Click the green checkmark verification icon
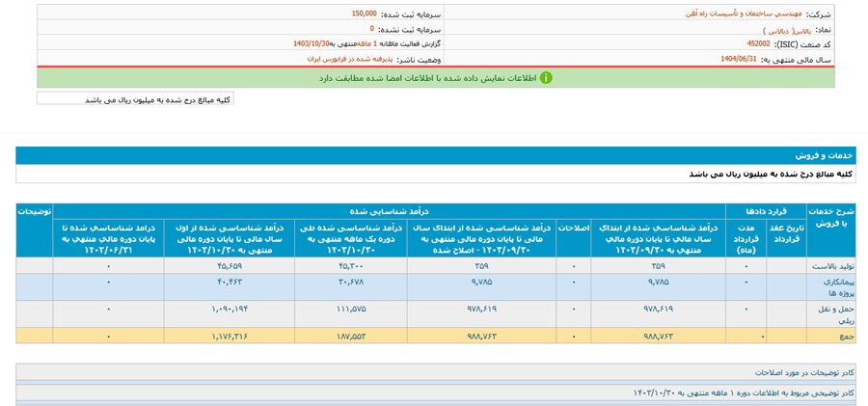The width and height of the screenshot is (868, 406). tap(545, 78)
